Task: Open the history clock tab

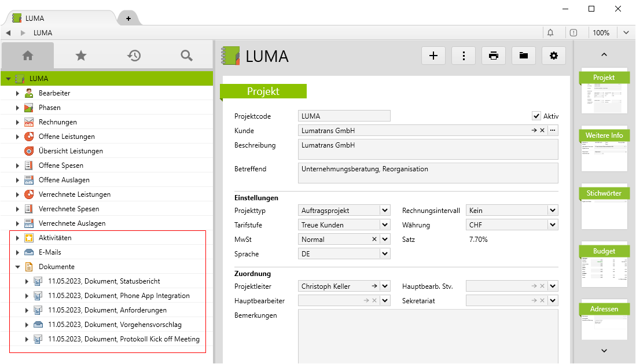Action: pos(134,56)
